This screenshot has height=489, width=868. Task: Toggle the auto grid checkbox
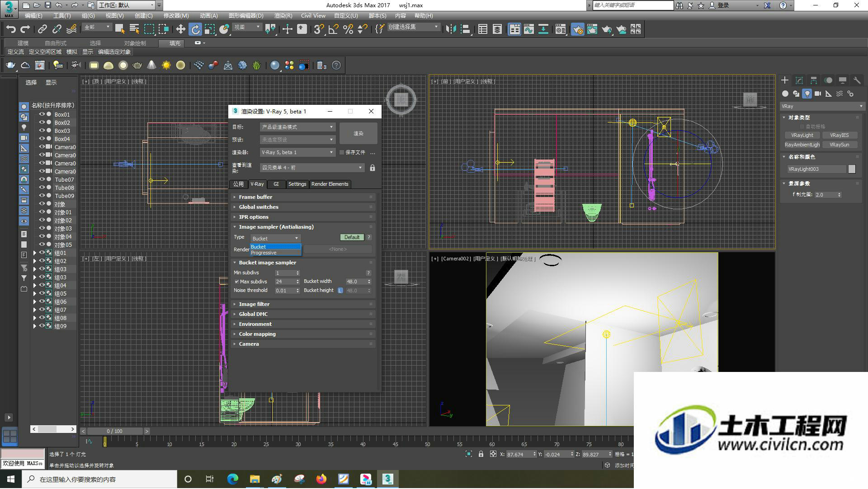pos(802,127)
